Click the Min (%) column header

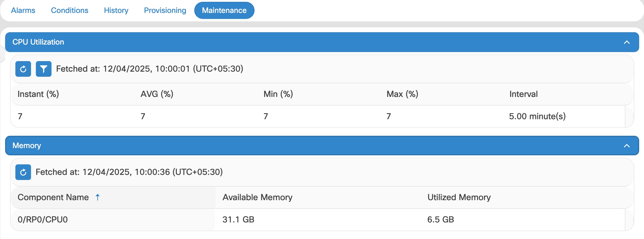[x=278, y=94]
